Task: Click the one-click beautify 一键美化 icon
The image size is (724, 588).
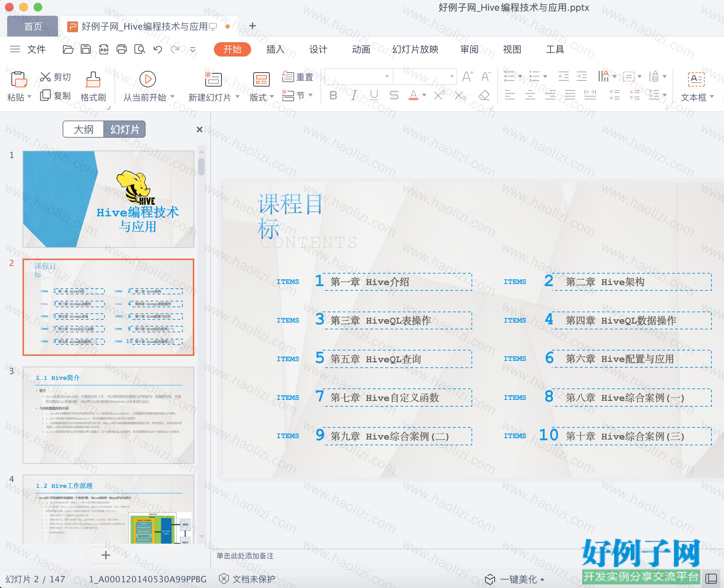Action: (490, 579)
